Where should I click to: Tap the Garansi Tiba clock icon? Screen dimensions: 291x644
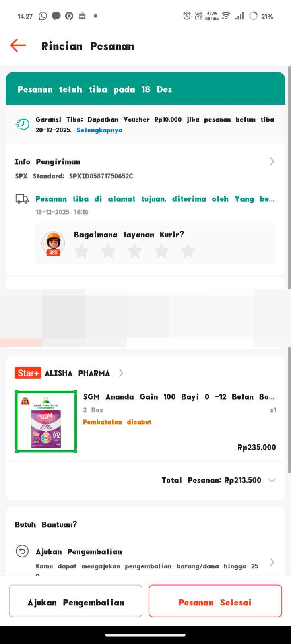pyautogui.click(x=23, y=124)
